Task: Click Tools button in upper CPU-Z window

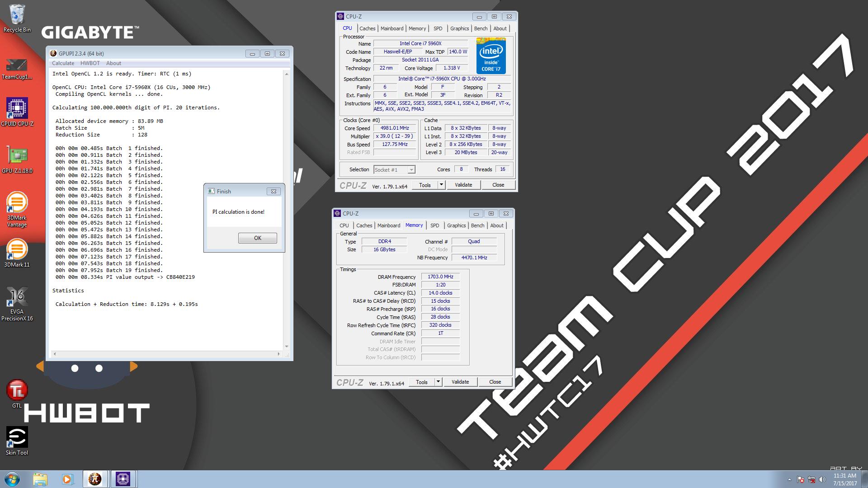Action: pyautogui.click(x=425, y=185)
